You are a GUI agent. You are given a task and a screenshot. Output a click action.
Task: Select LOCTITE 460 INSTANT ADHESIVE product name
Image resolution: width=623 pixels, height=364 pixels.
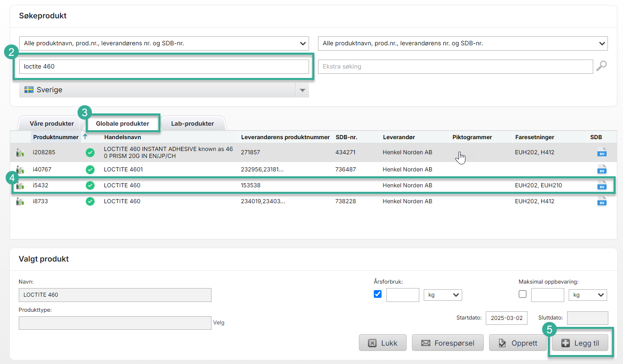coord(168,152)
